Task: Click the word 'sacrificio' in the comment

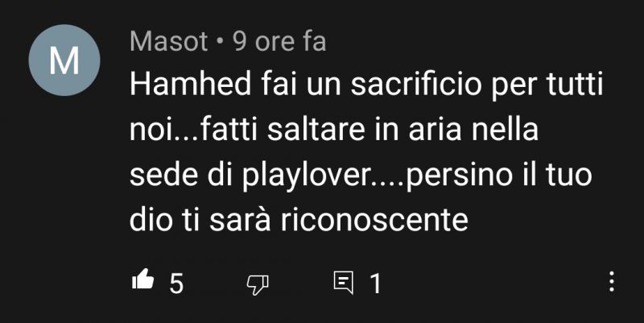Action: pyautogui.click(x=416, y=85)
